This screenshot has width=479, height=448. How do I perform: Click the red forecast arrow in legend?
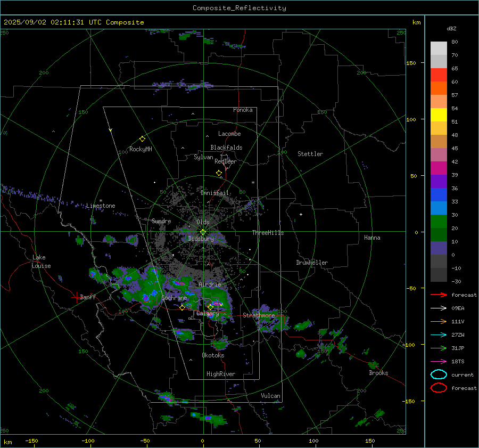[x=439, y=295]
